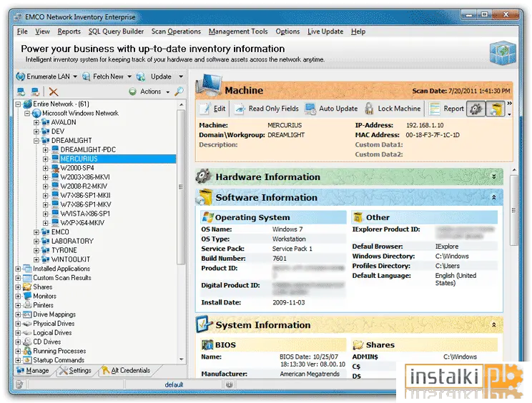Click the Actions green circle icon
The image size is (532, 403).
pos(133,91)
